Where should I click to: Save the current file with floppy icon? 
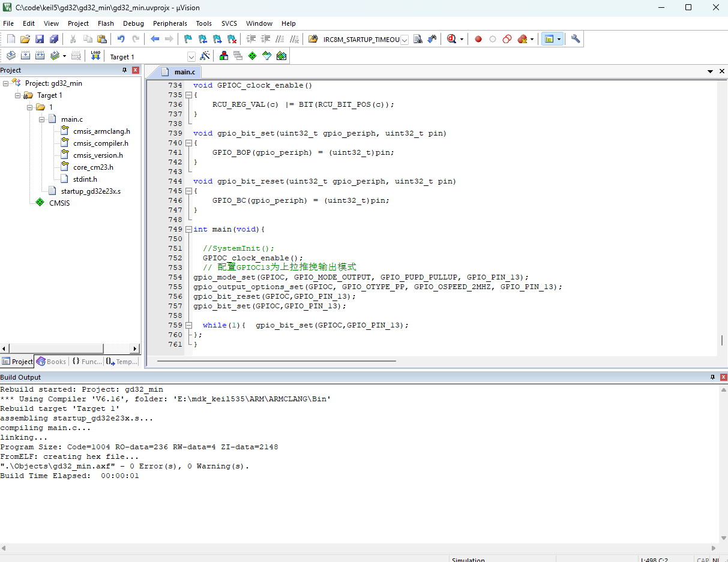click(x=40, y=39)
